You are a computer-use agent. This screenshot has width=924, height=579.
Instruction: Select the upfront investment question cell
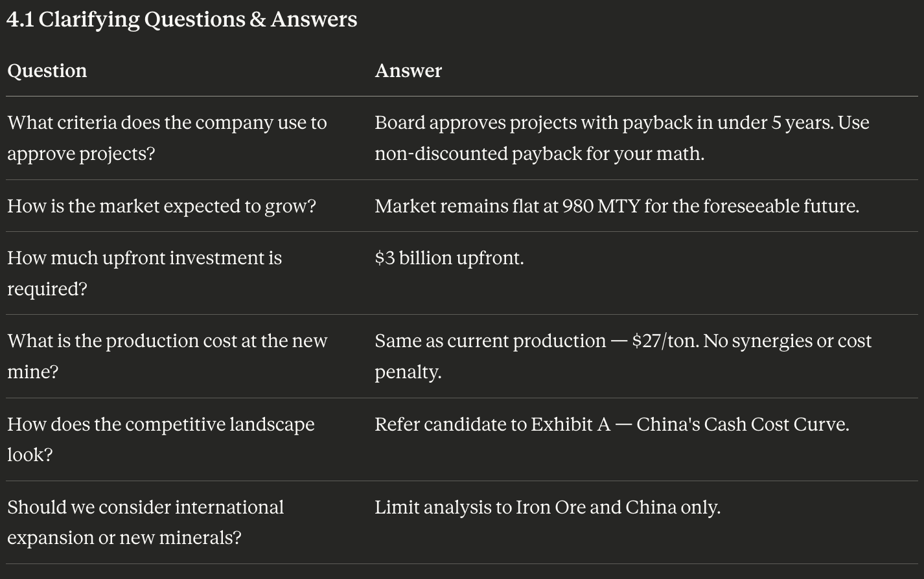[144, 273]
